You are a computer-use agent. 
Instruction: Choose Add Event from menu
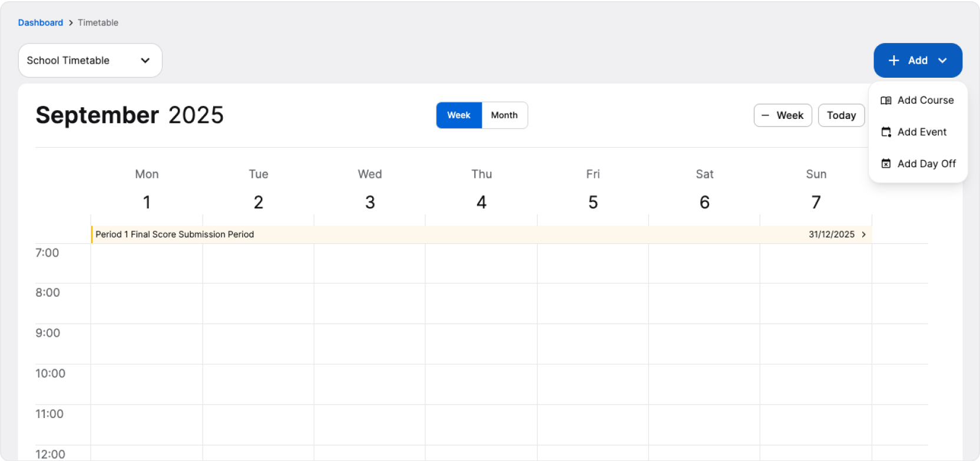(x=918, y=132)
